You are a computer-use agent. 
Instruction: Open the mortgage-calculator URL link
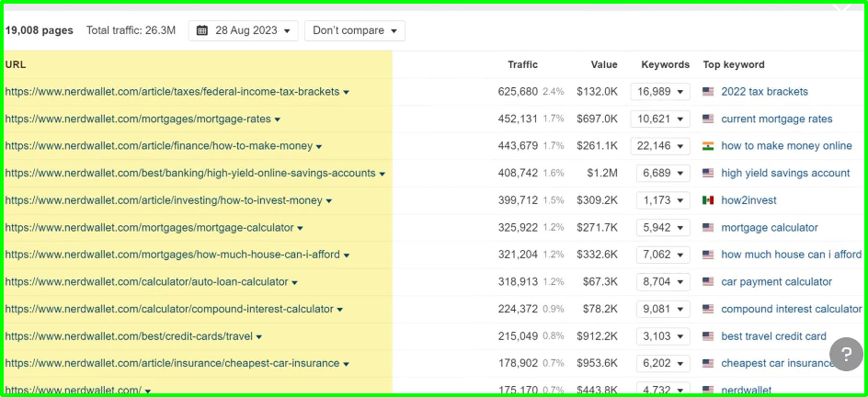[150, 227]
